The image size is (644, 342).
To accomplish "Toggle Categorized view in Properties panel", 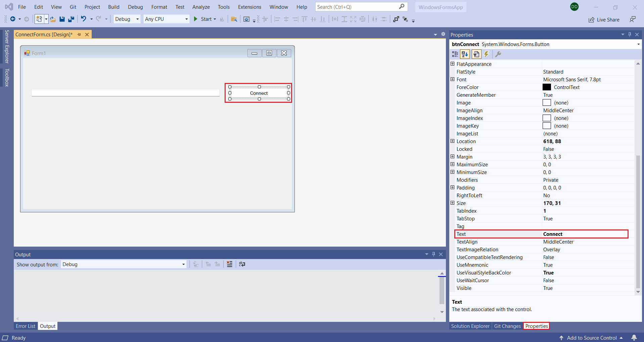I will pyautogui.click(x=455, y=54).
